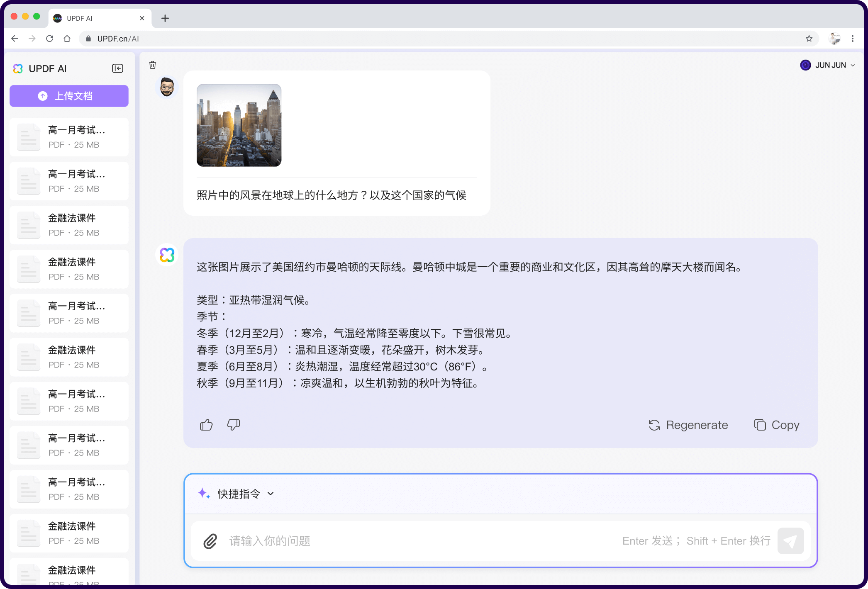Expand the JUN JUN account dropdown arrow
The image size is (868, 589).
tap(853, 65)
